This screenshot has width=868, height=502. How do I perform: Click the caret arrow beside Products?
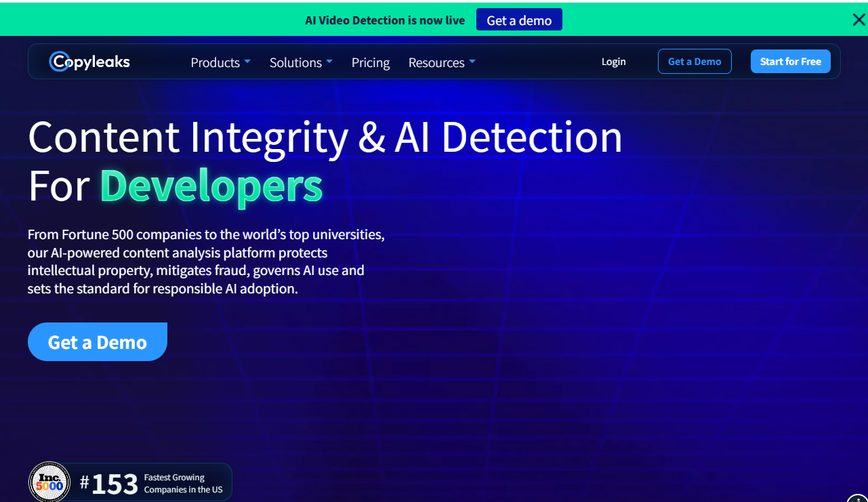(x=247, y=62)
